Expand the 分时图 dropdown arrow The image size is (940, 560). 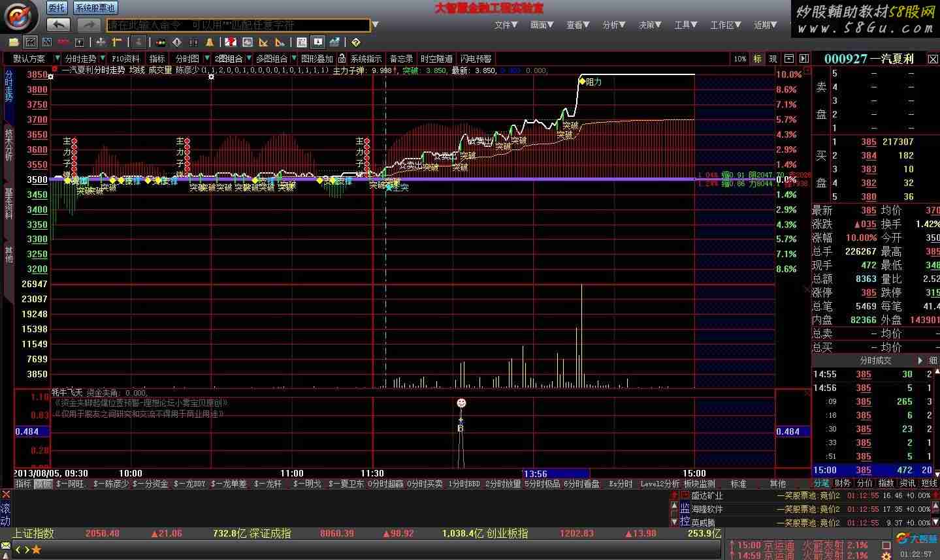pyautogui.click(x=207, y=59)
